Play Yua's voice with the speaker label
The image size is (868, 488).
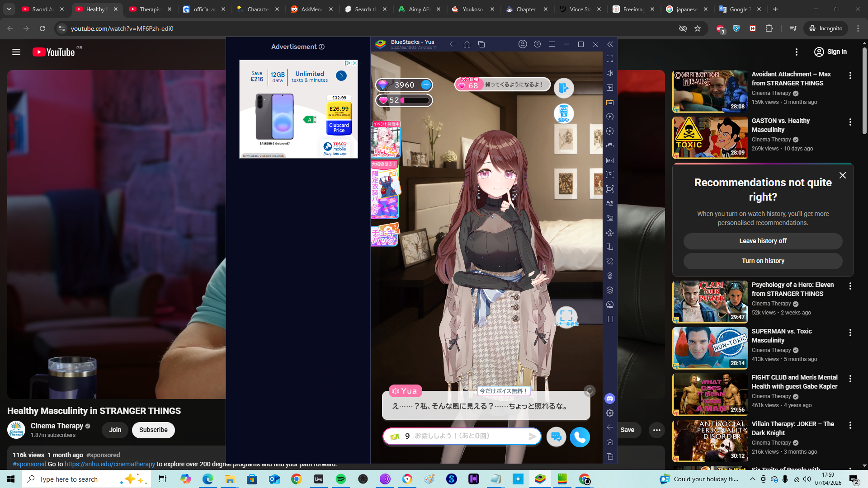point(405,391)
